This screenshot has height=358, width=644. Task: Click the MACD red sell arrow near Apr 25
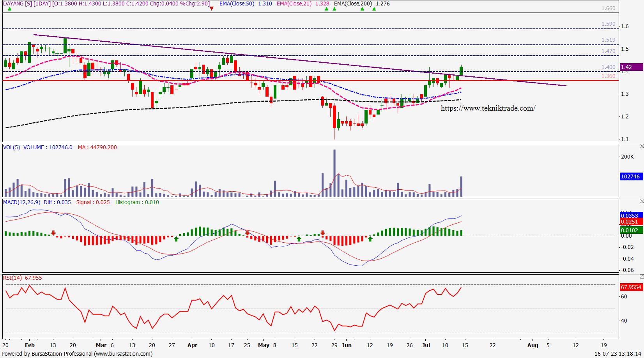pyautogui.click(x=247, y=233)
